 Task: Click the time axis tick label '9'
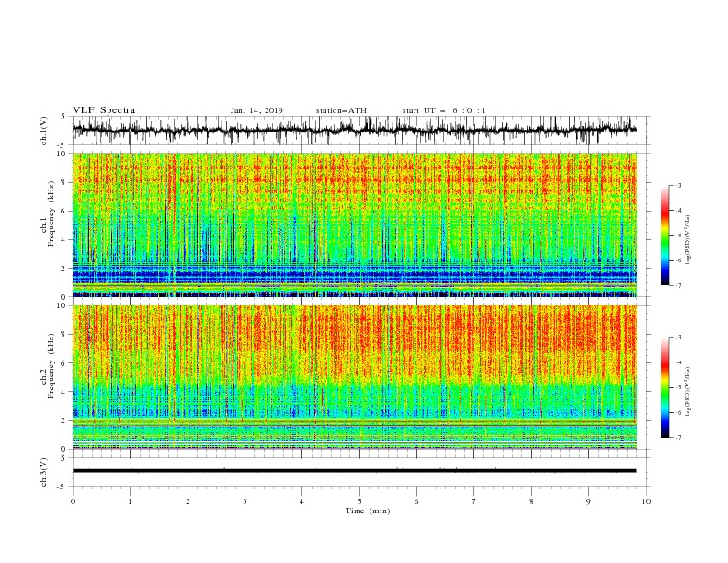pos(588,501)
